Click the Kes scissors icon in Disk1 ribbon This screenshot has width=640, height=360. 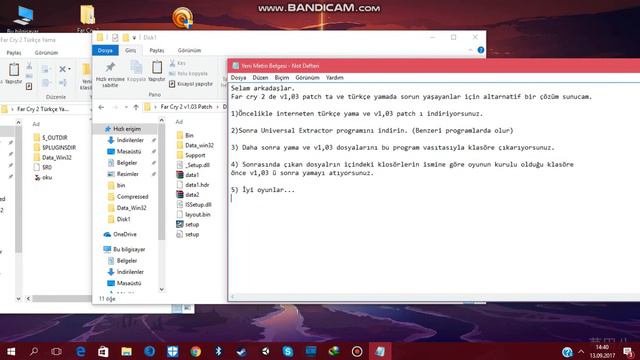click(x=172, y=63)
